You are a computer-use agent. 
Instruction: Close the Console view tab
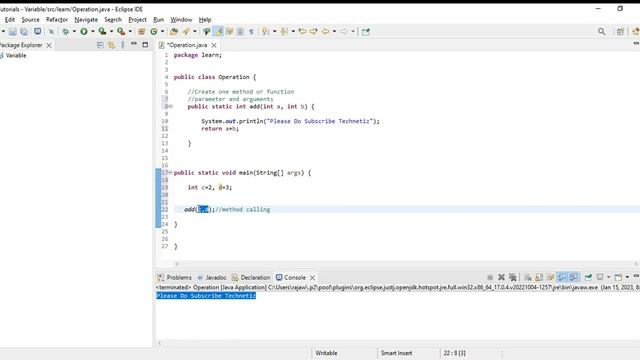coord(312,278)
